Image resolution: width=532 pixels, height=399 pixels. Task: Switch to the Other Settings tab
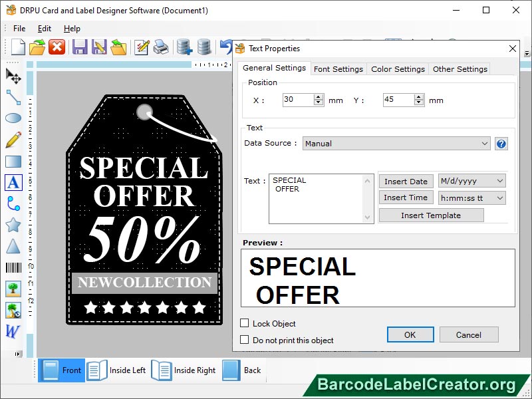[x=460, y=69]
